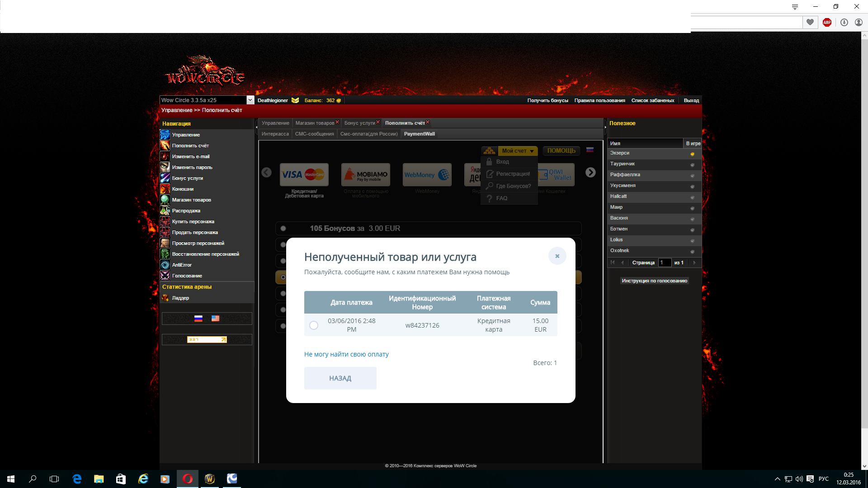This screenshot has width=868, height=488.
Task: Open the Магазин товаров tab
Action: tap(315, 123)
